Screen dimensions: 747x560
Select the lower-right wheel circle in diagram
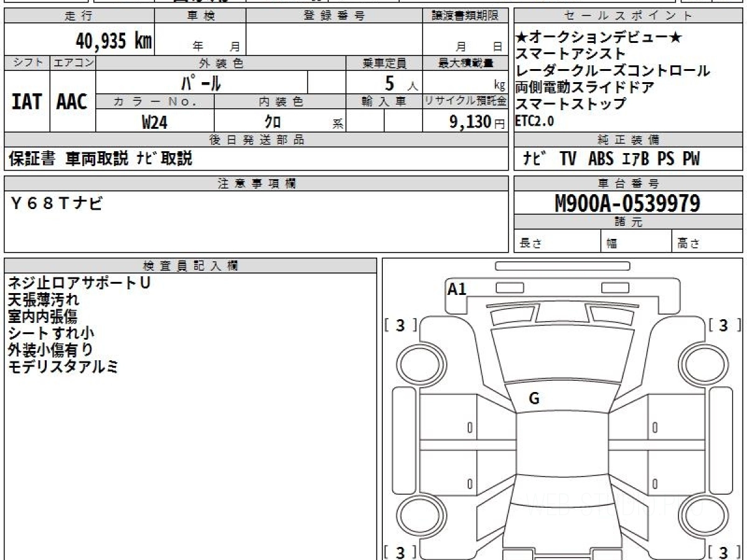(x=702, y=516)
